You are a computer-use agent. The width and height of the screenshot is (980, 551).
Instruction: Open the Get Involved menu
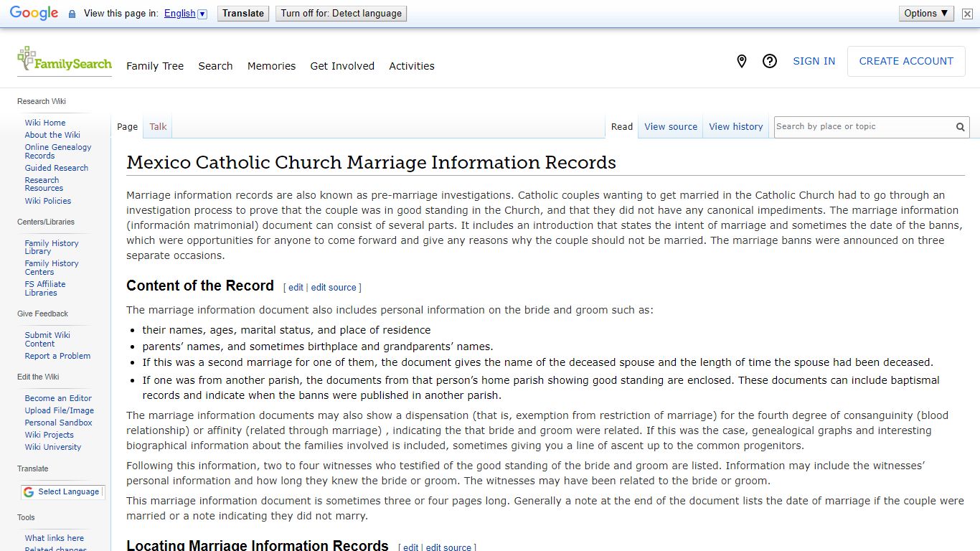(x=342, y=66)
